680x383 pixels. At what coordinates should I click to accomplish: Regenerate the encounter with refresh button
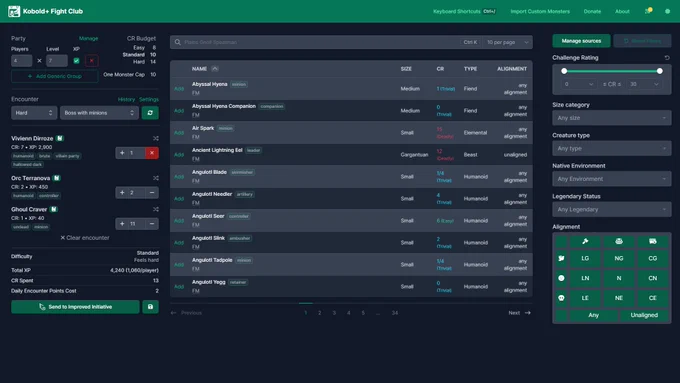click(x=150, y=113)
